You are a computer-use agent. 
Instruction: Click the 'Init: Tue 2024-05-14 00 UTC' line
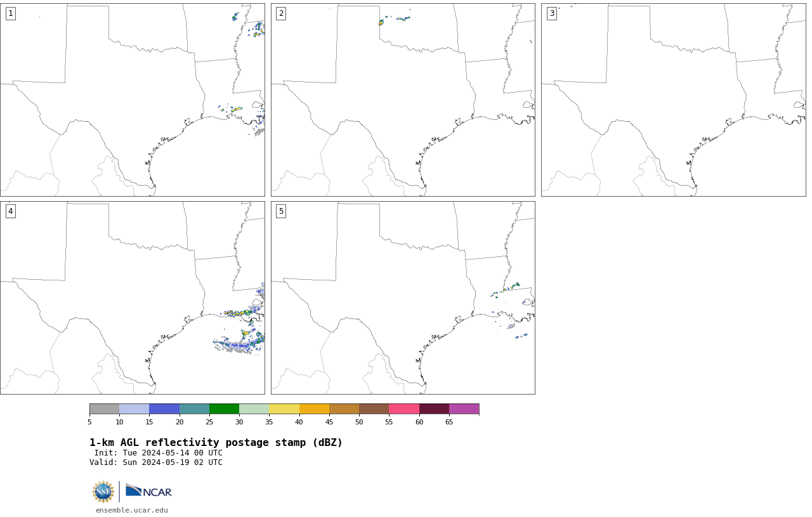tap(159, 453)
